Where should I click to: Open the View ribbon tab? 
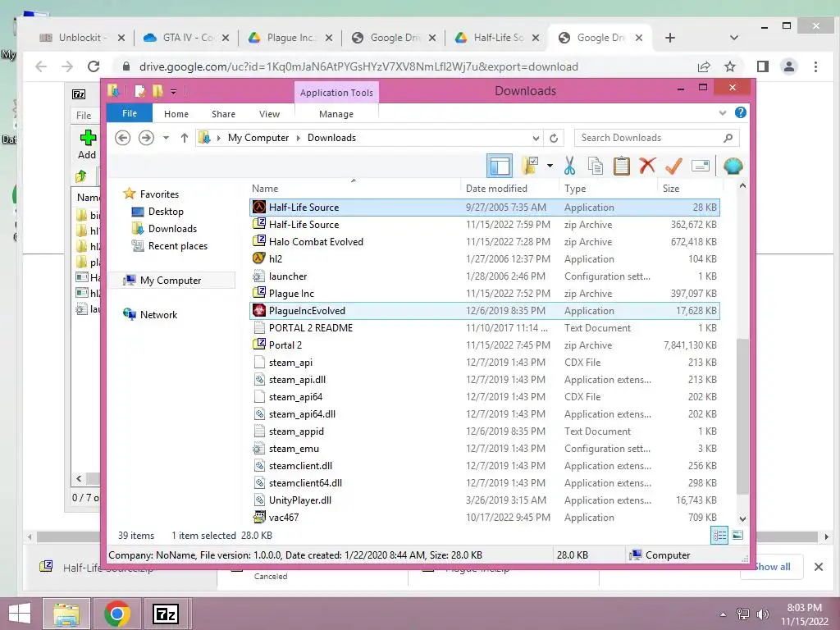coord(269,114)
